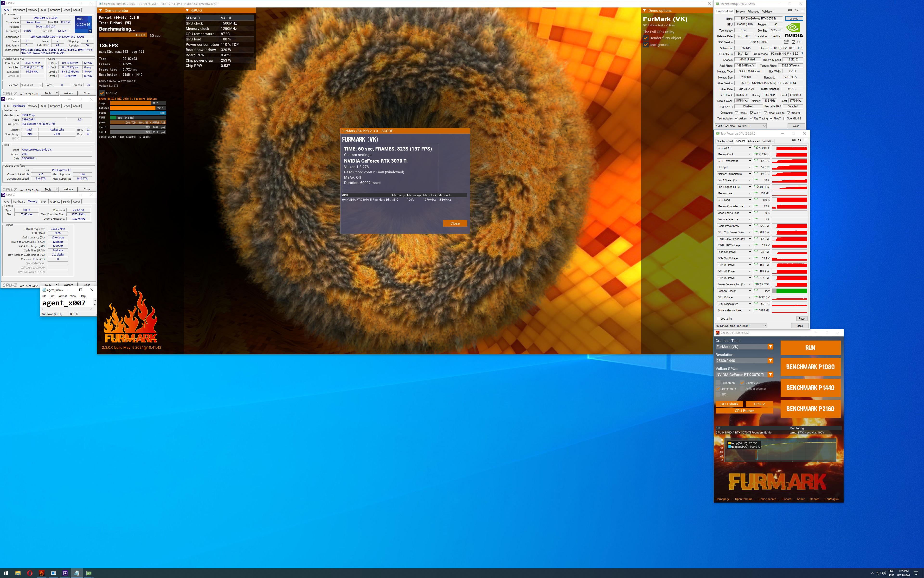The image size is (924, 578).
Task: Open the hamburger menu in GPU-Z Sensors window
Action: click(806, 140)
